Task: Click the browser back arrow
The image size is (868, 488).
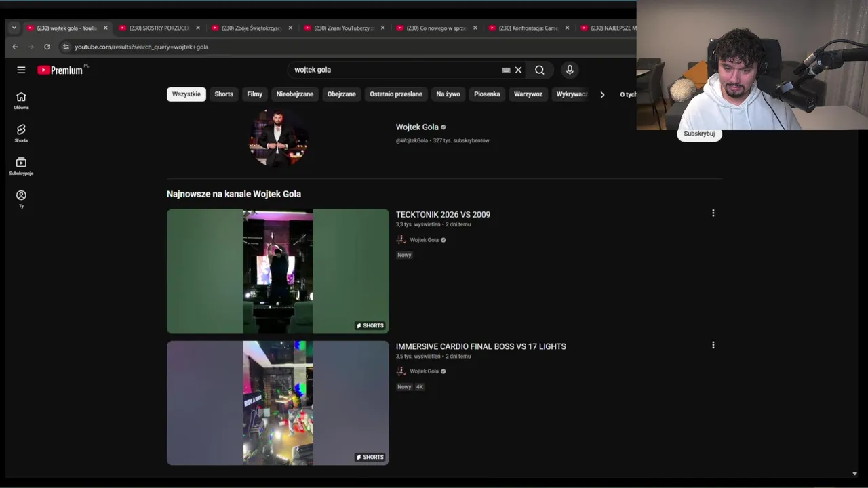Action: point(15,47)
